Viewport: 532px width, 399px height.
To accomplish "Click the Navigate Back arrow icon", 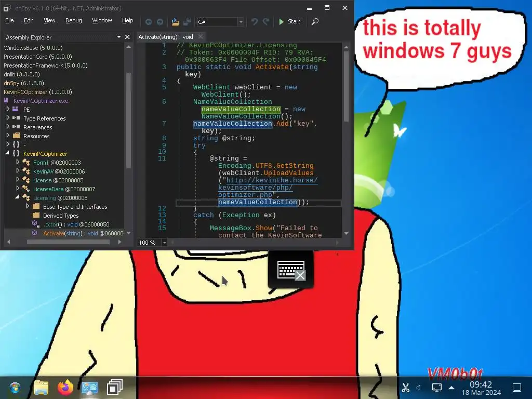I will coord(148,22).
